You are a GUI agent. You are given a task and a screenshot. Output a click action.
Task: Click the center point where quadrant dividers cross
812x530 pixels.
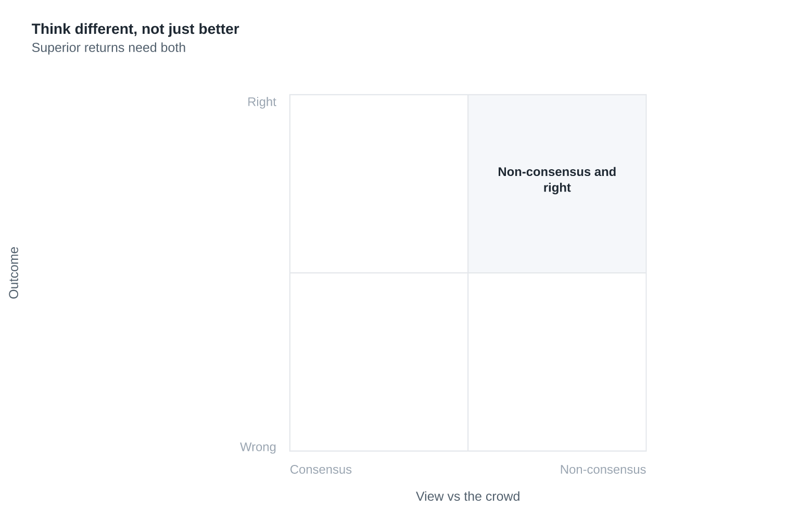tap(468, 273)
